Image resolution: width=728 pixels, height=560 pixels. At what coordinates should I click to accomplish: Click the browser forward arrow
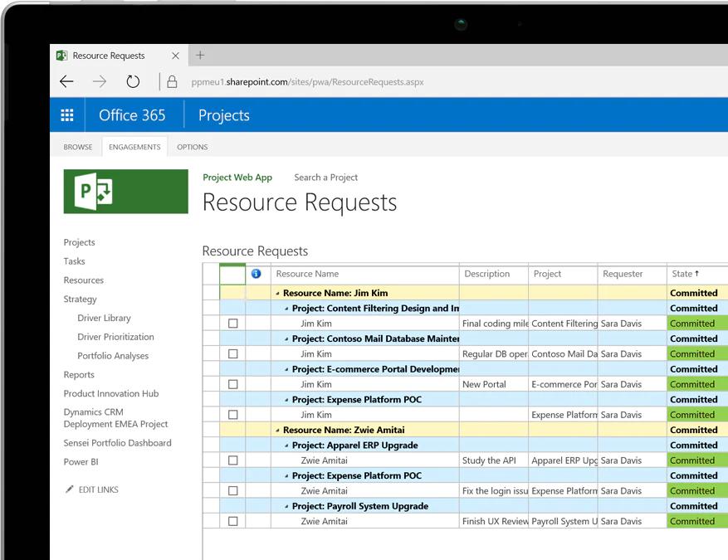(x=100, y=81)
